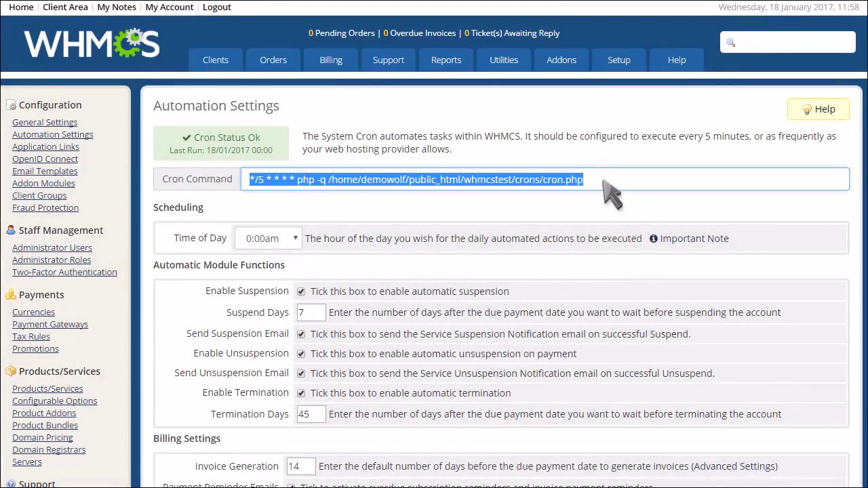Click the Staff Management people icon

coord(11,230)
